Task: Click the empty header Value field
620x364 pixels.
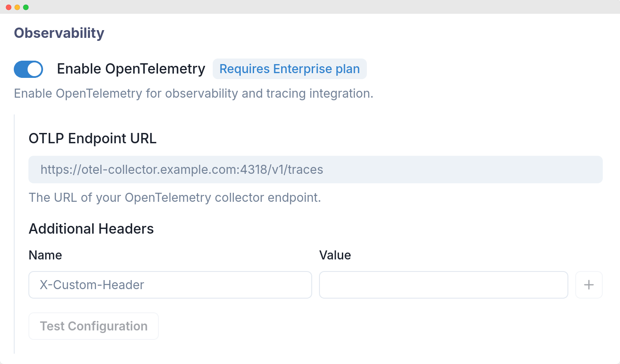Action: (x=443, y=285)
